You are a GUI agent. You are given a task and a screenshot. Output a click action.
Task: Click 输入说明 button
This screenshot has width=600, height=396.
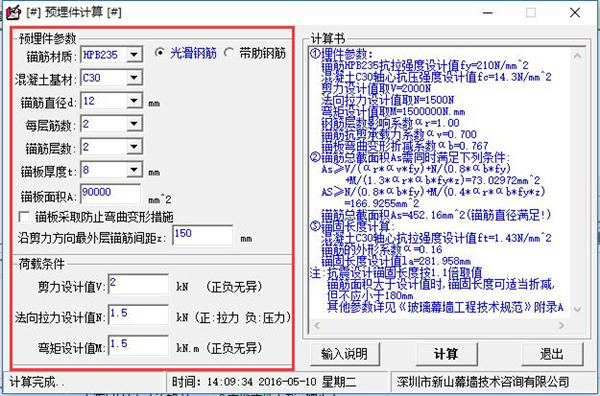(345, 354)
